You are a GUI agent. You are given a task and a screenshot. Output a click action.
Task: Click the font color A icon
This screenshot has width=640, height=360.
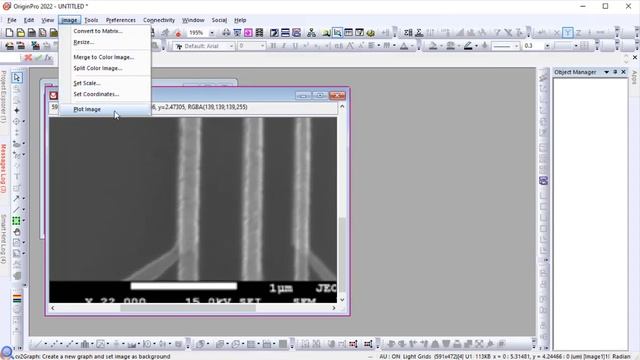404,46
